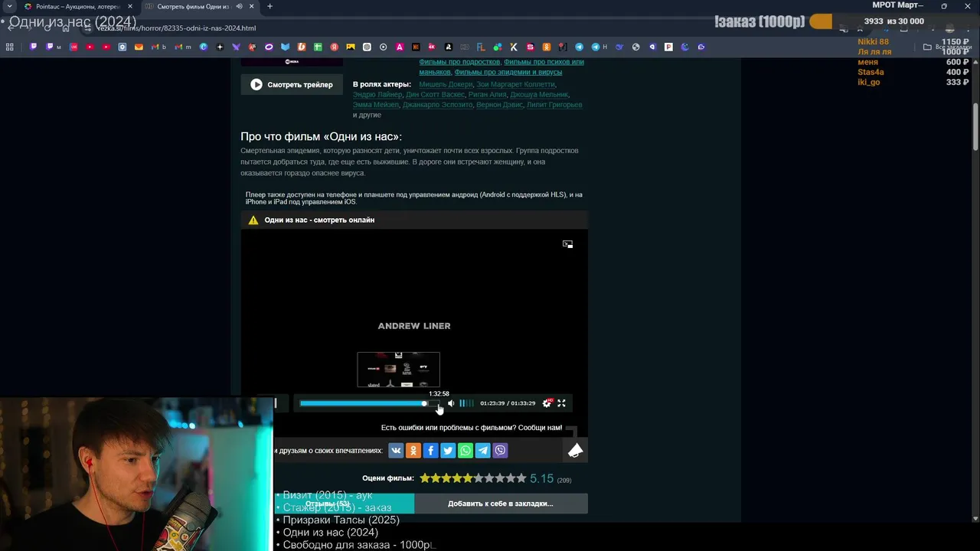Open actor link Зои Маргарет Коллетти

pos(515,84)
